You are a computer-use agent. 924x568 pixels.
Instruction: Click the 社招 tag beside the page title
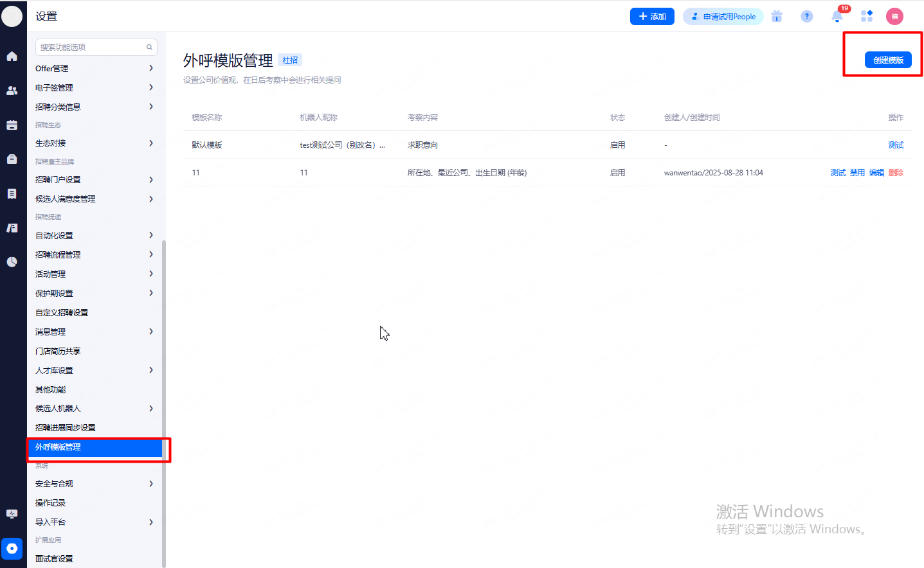290,60
